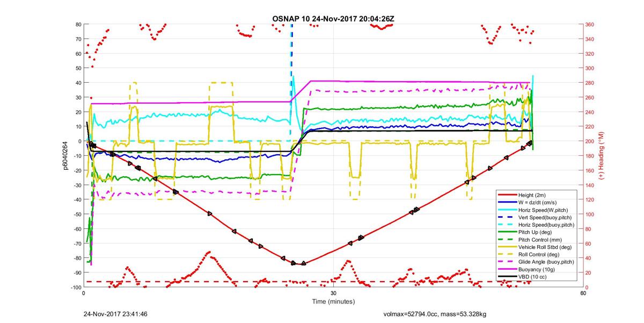This screenshot has height=323, width=644.
Task: Click the right axis label "(+) Heading (°M)"
Action: 602,156
